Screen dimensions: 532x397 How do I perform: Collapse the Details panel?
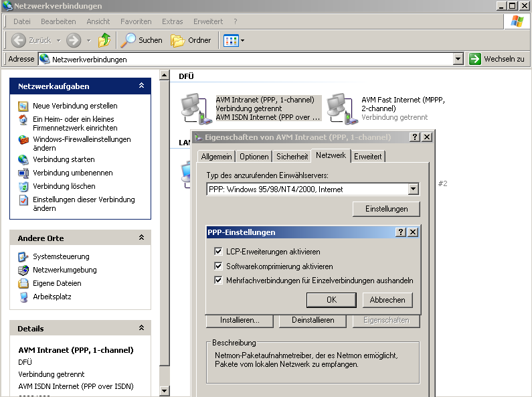[x=141, y=328]
